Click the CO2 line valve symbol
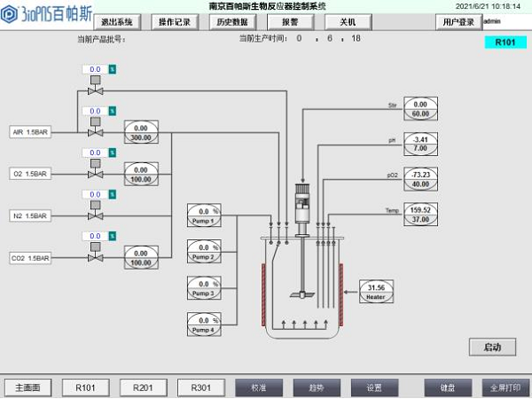 tap(93, 258)
